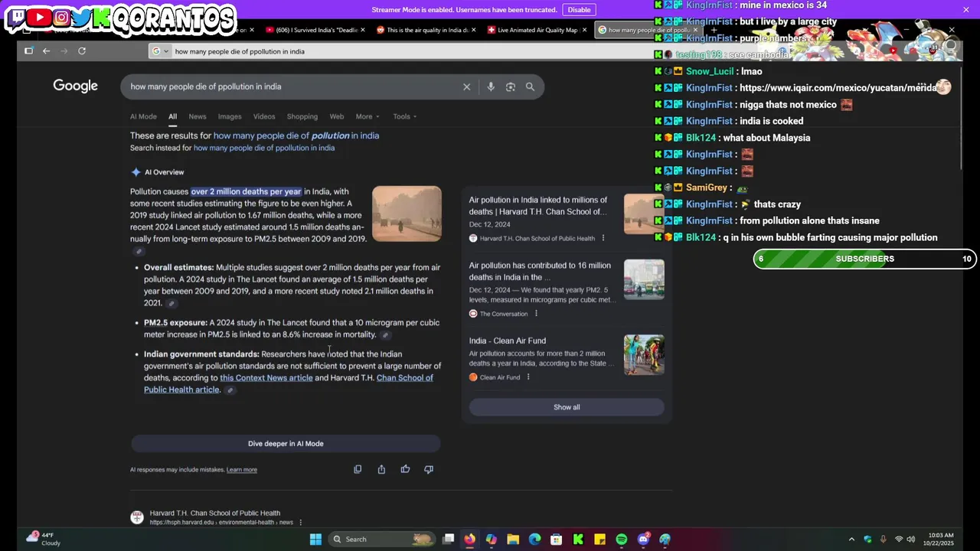Open the Windows Start menu
Screen dimensions: 980x551
(x=315, y=540)
